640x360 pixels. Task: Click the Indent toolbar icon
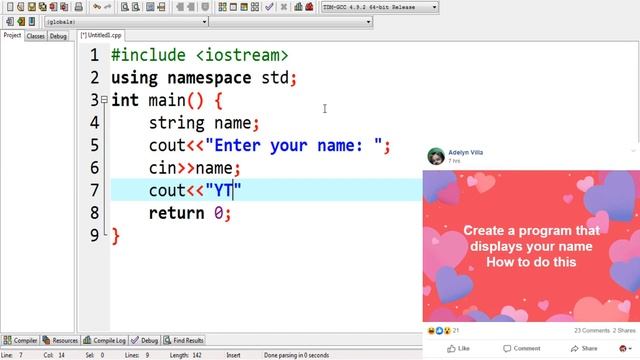coord(191,7)
